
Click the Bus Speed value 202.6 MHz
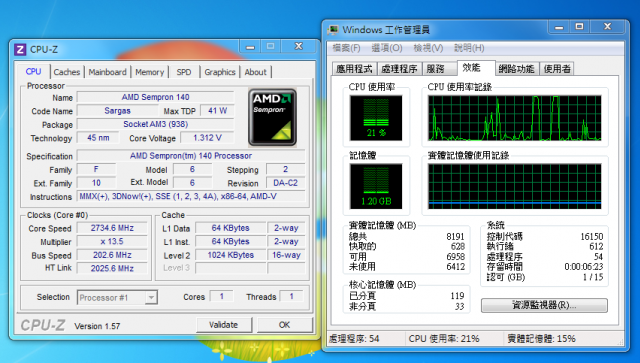(112, 255)
